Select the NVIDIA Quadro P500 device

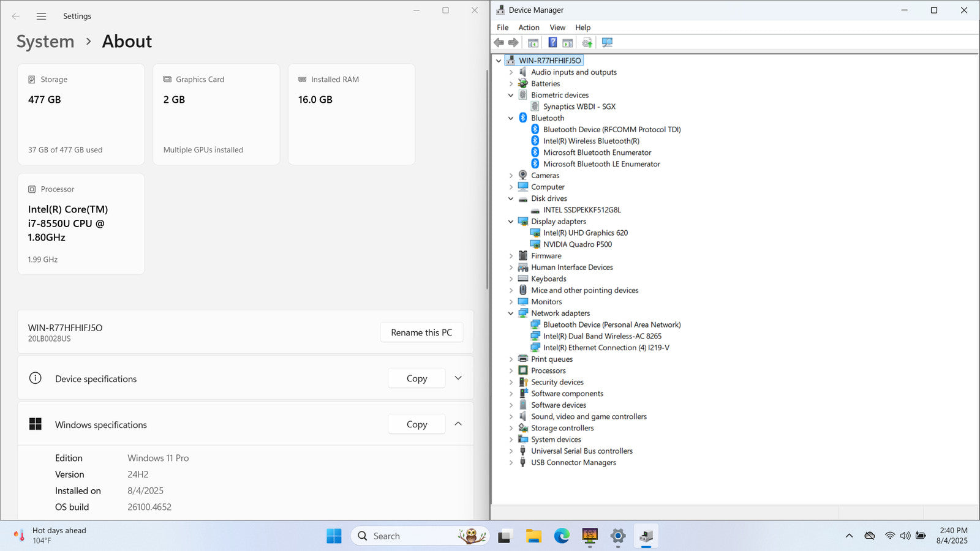click(577, 244)
